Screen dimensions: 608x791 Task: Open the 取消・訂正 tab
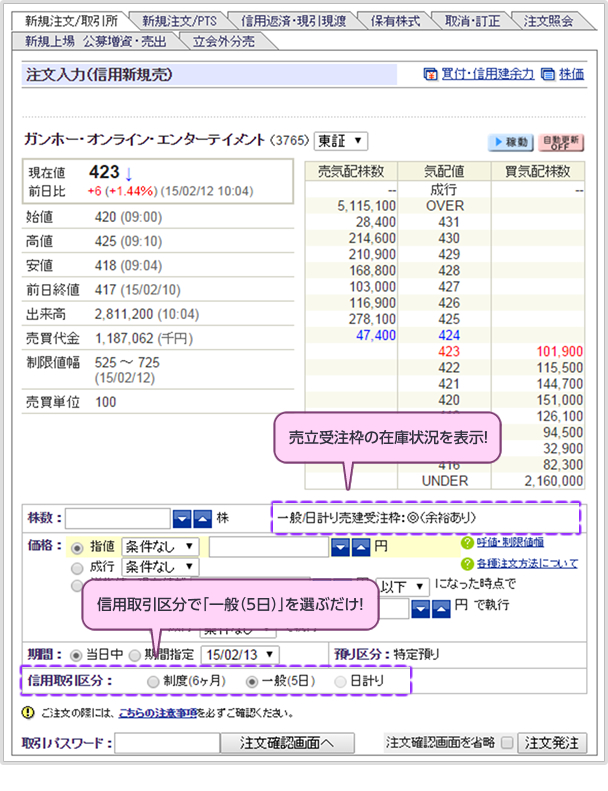[x=472, y=21]
